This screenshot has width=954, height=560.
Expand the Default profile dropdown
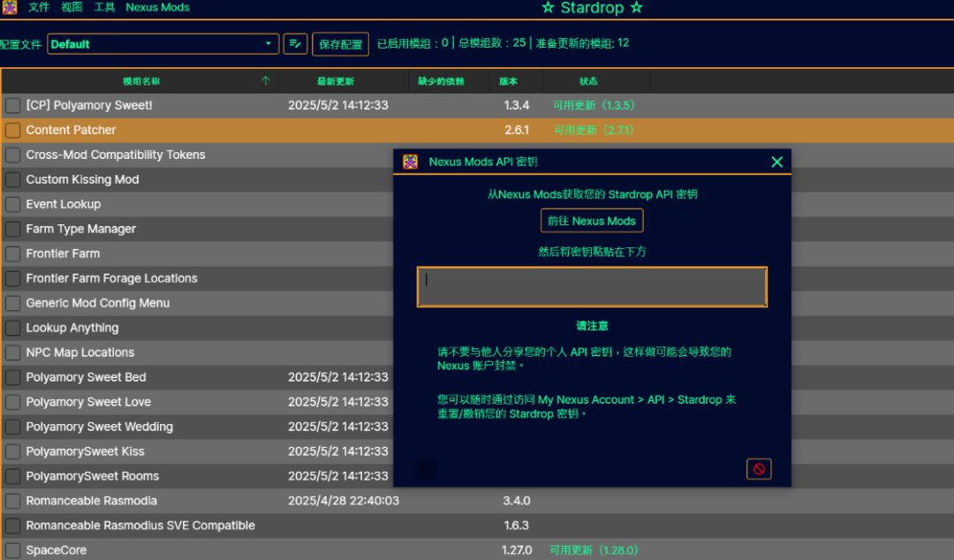pos(163,44)
